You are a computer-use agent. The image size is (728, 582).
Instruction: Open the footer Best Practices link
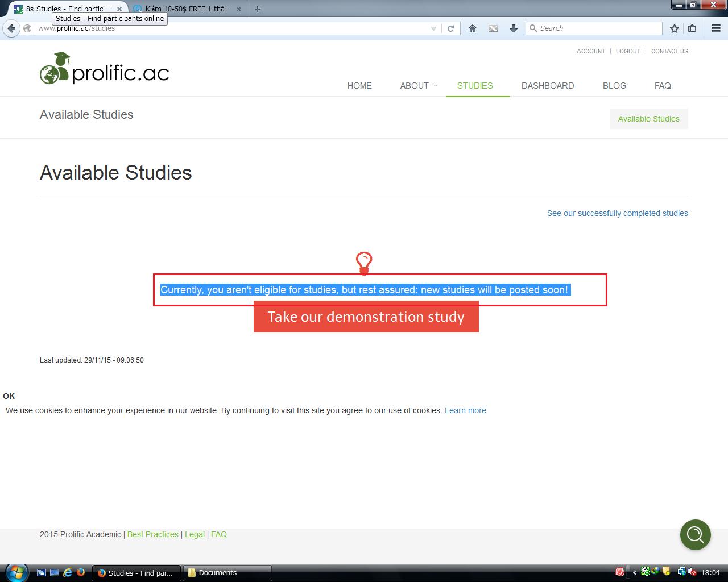153,534
